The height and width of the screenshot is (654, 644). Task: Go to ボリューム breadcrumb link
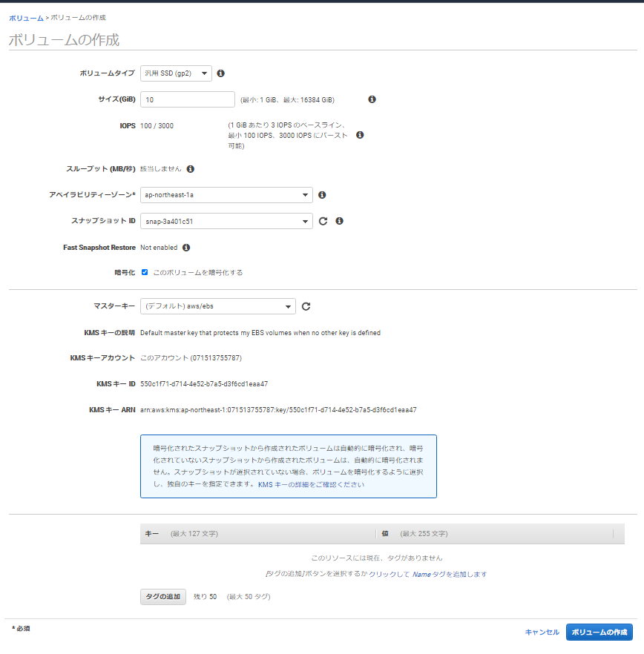click(26, 18)
